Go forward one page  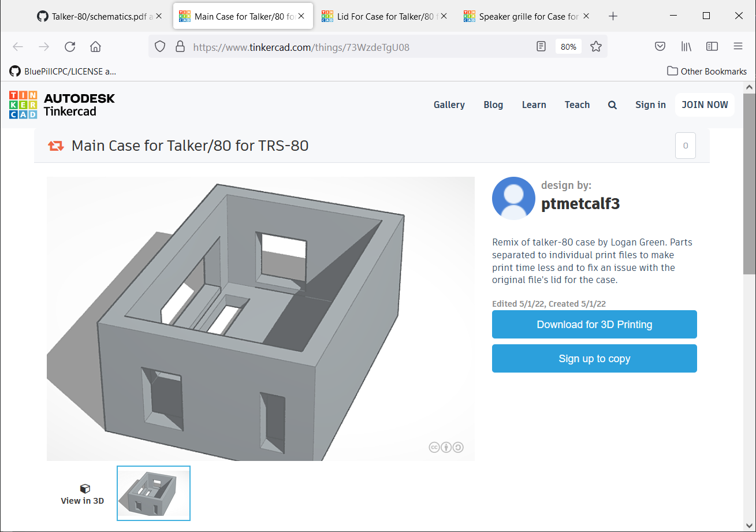[44, 47]
